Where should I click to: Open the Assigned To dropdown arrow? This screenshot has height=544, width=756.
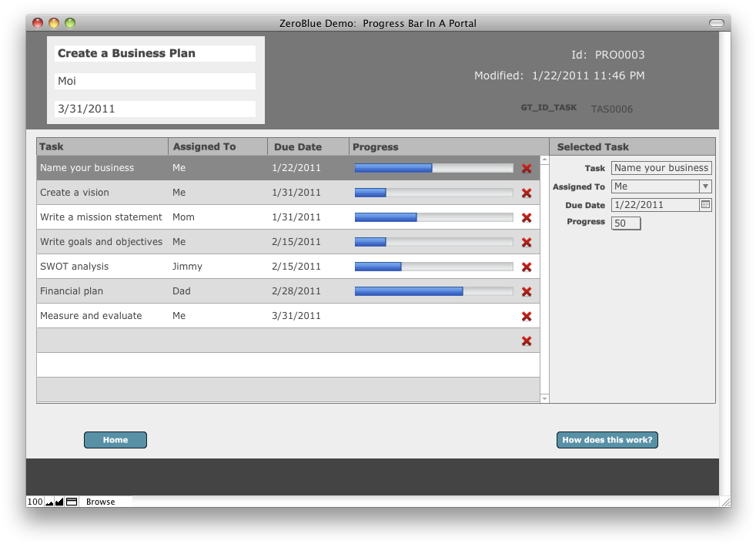705,186
